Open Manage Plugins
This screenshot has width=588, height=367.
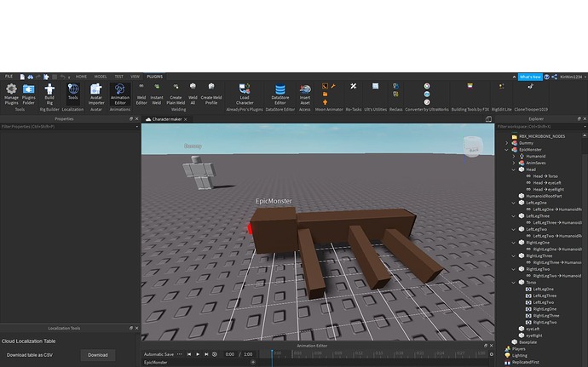pos(11,94)
